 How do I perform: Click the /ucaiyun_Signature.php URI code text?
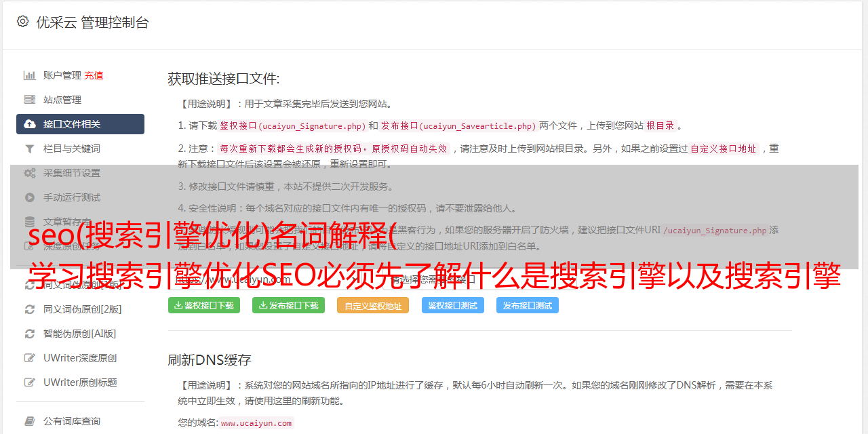coord(715,231)
